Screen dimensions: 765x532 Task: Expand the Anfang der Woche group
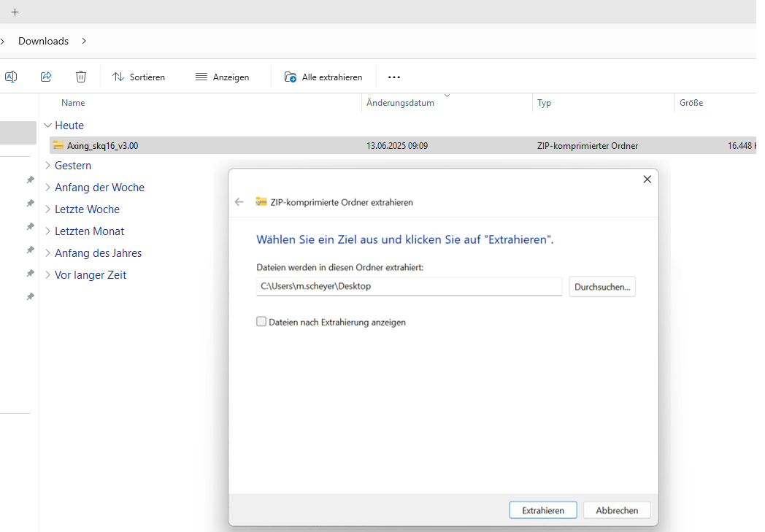point(48,188)
